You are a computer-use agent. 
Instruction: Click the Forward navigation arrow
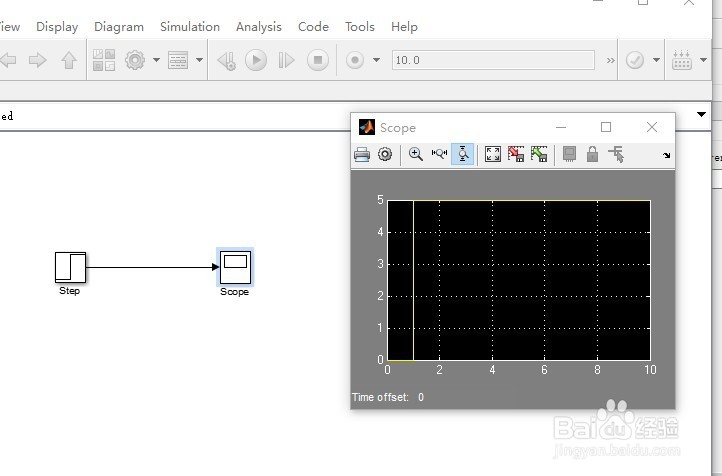coord(38,60)
